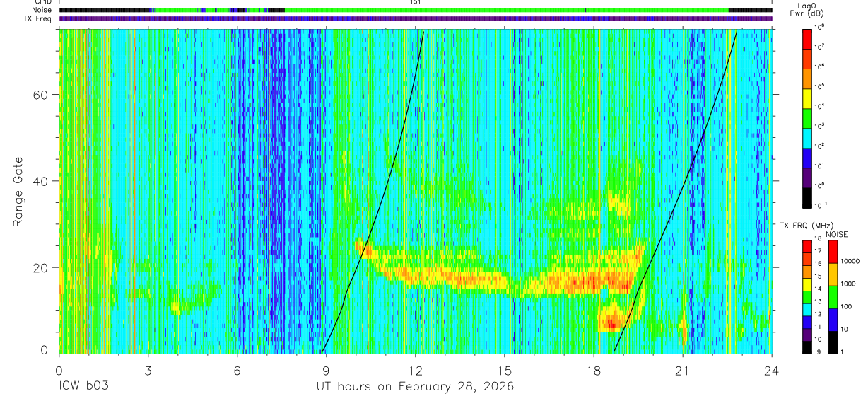Click the 10^-1 label on power colorbar

(821, 205)
